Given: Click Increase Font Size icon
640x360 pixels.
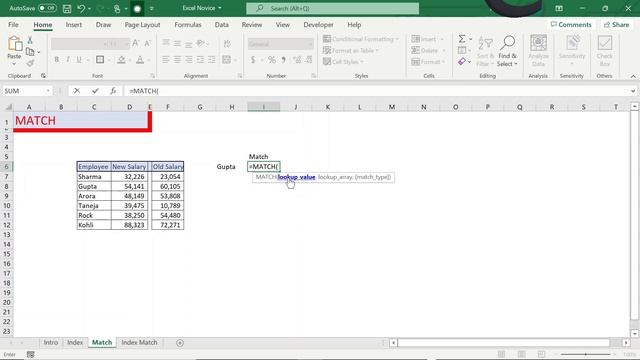Looking at the screenshot, I should pyautogui.click(x=136, y=43).
